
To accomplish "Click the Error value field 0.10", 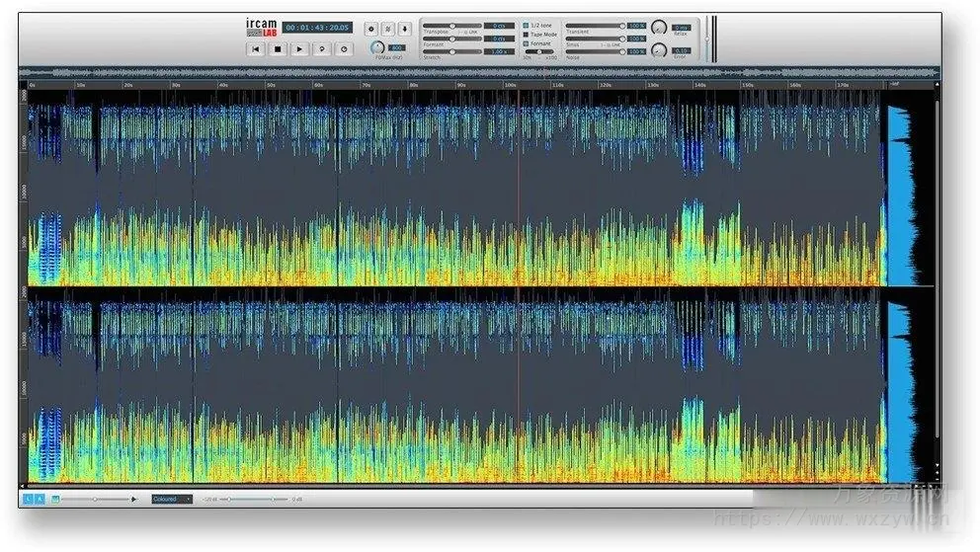I will [681, 50].
